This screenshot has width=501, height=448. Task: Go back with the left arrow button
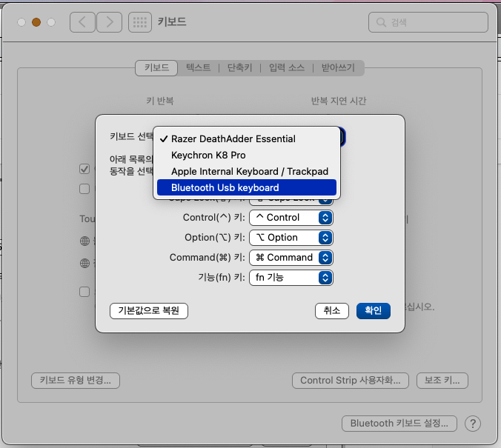point(82,22)
